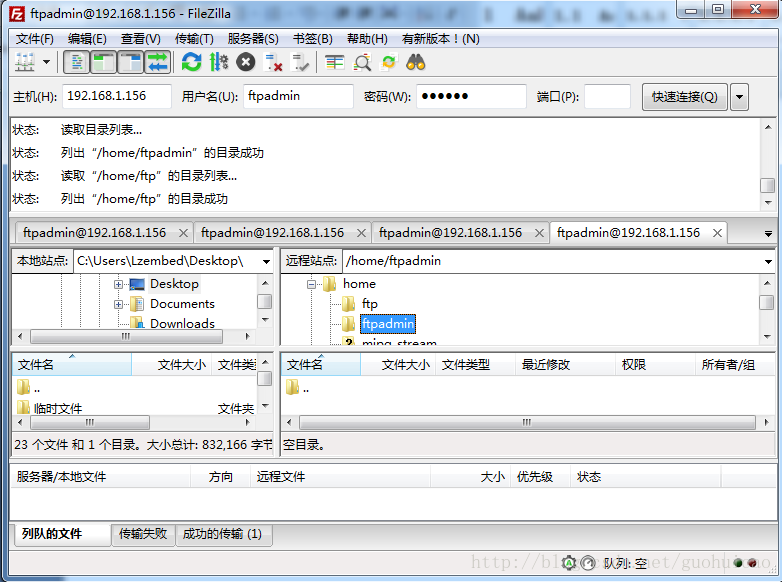Refresh file and folder lists

pos(192,62)
